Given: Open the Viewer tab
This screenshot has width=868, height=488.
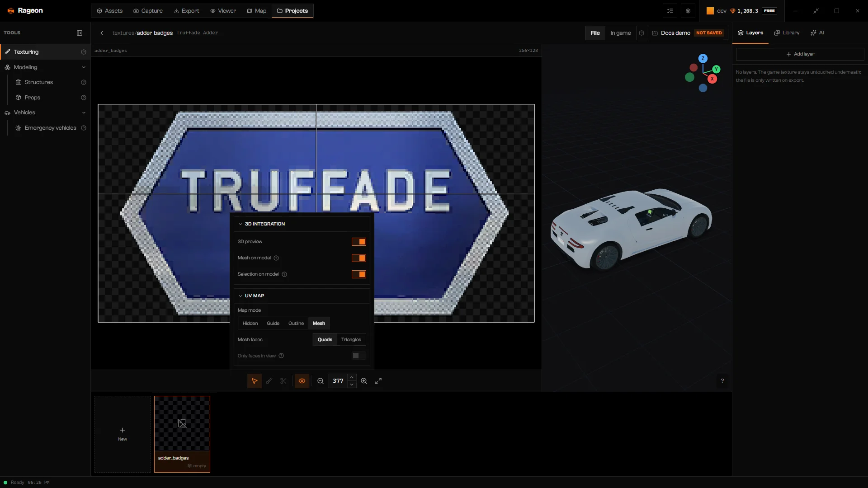Looking at the screenshot, I should click(223, 11).
